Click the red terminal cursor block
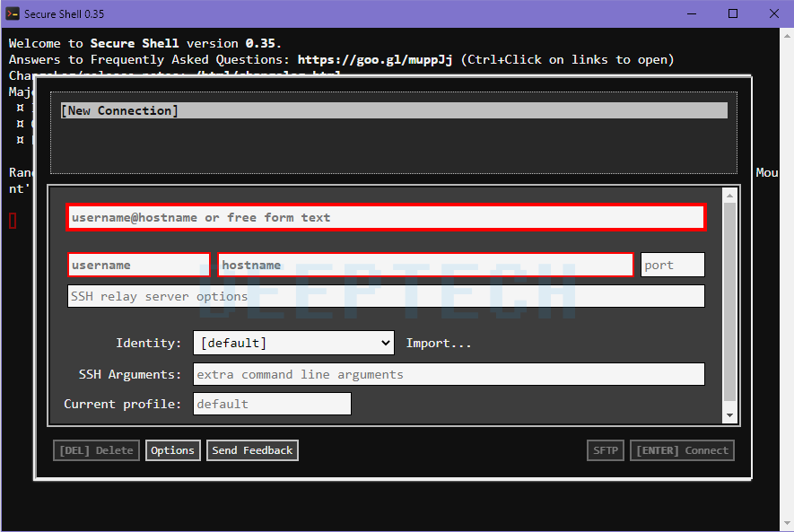794x532 pixels. pos(13,221)
